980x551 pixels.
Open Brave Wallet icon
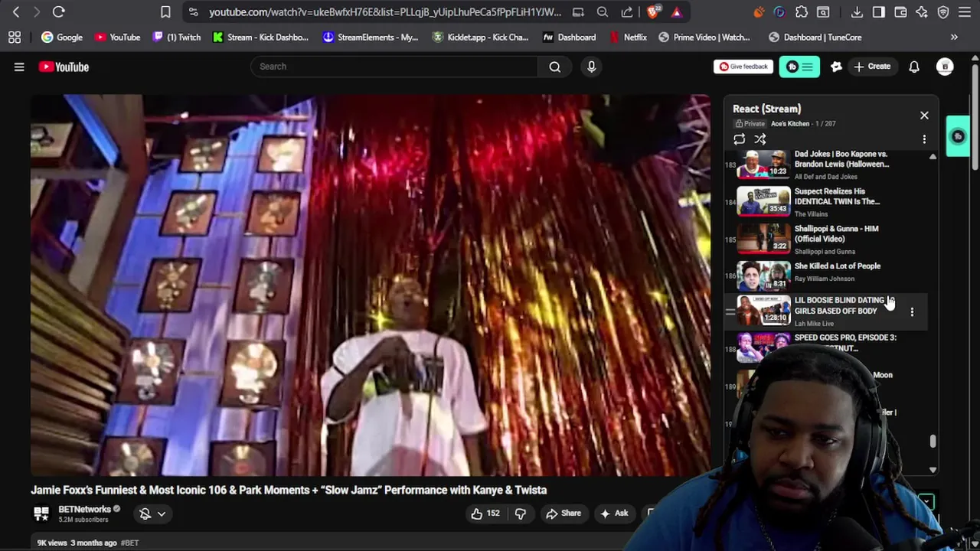900,12
